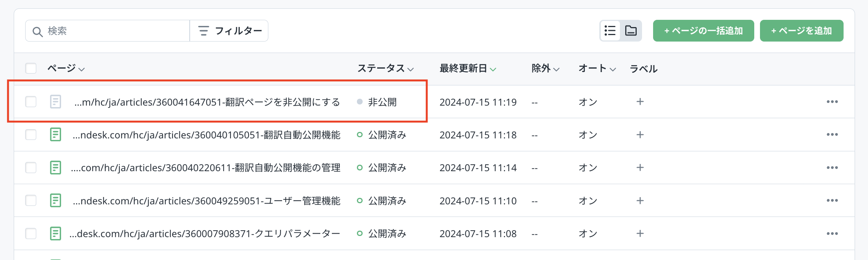Check the 翻訳ページを非公開にする row checkbox
868x260 pixels.
(31, 102)
